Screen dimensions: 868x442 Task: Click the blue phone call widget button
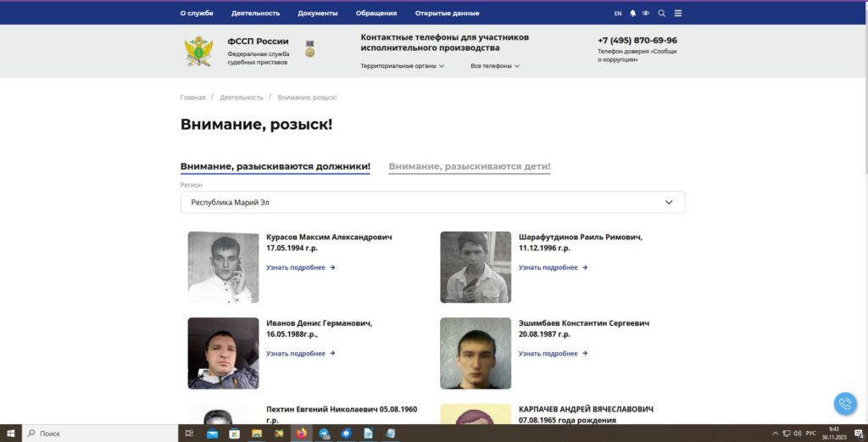[844, 403]
